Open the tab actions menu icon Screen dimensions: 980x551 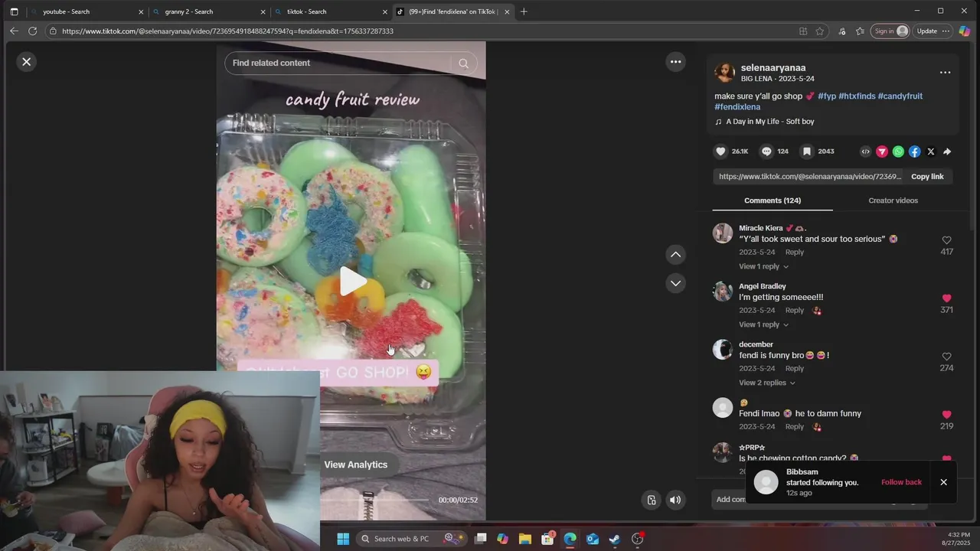point(14,11)
